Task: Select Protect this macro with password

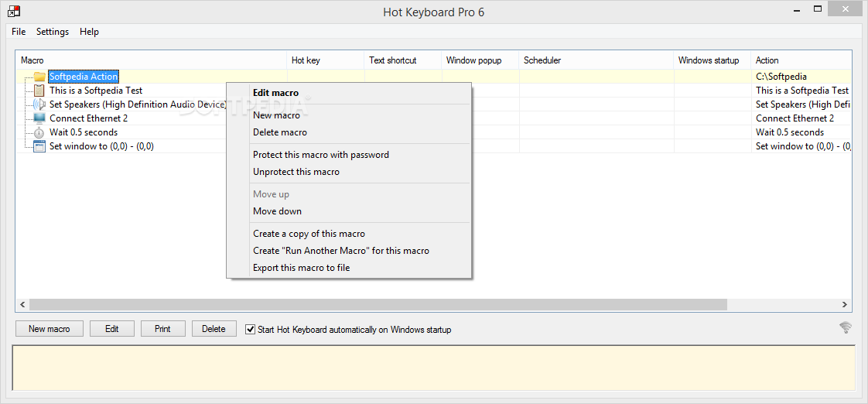Action: (349, 155)
